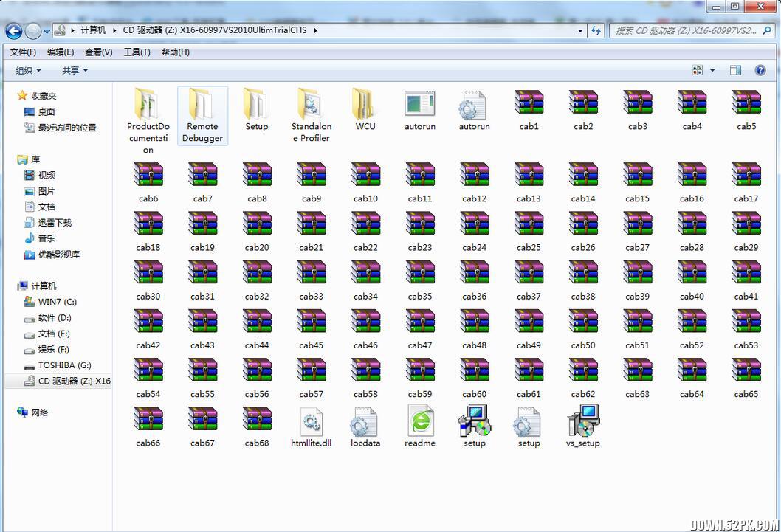The height and width of the screenshot is (532, 781).
Task: Select the cab23 archive
Action: click(x=419, y=232)
